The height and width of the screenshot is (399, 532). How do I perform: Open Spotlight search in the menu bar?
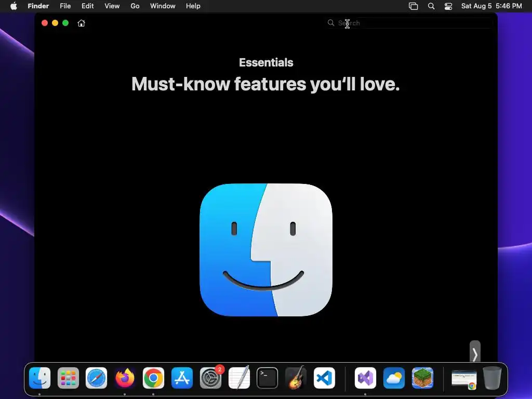431,6
